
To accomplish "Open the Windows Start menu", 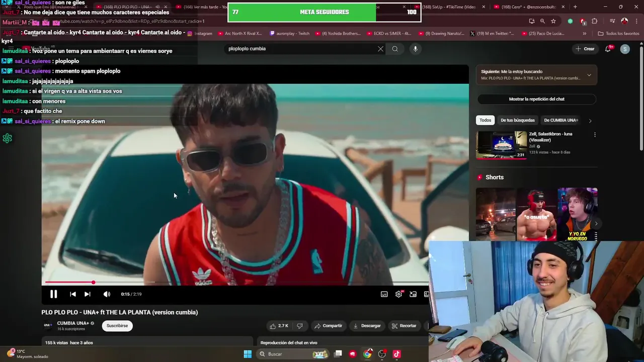I will point(248,354).
